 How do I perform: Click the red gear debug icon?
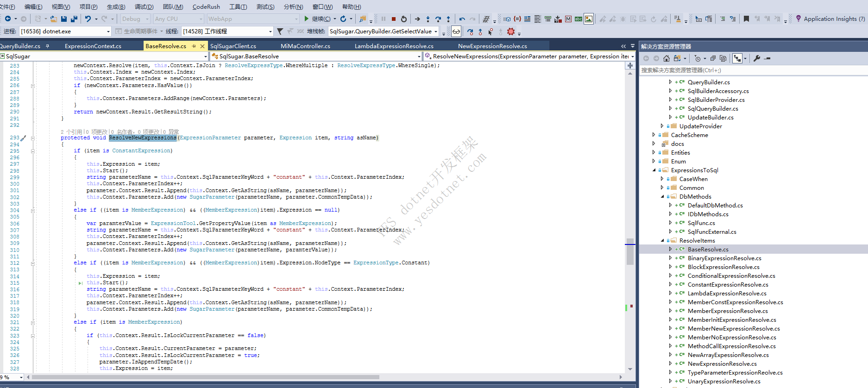point(511,31)
